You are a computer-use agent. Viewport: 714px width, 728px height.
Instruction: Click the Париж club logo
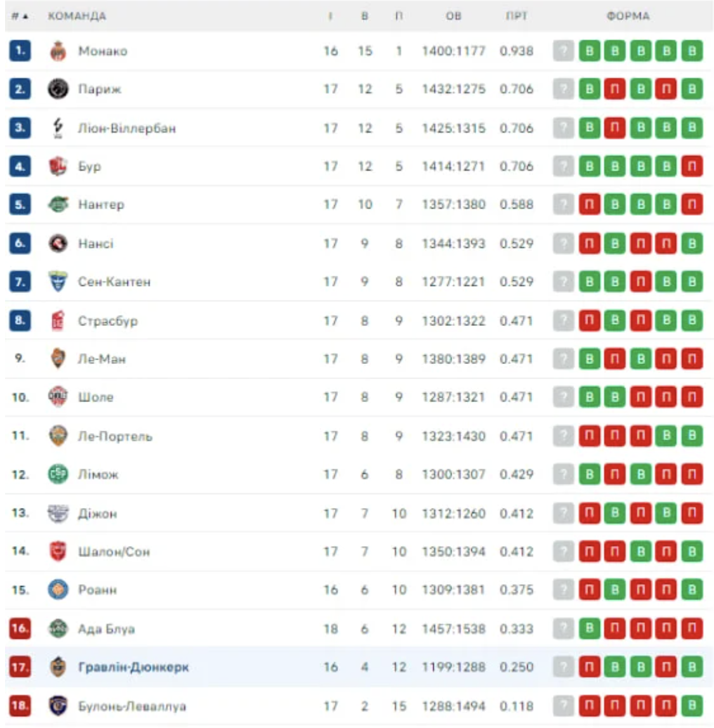58,89
